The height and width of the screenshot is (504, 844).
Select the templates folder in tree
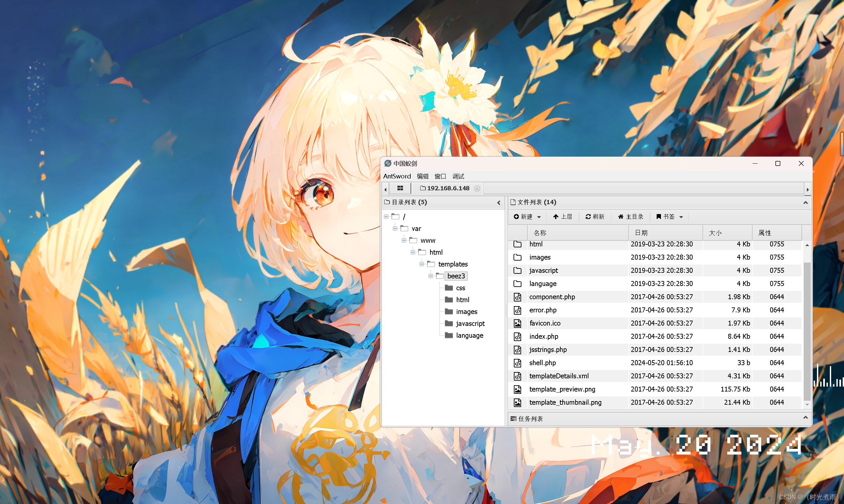point(453,264)
